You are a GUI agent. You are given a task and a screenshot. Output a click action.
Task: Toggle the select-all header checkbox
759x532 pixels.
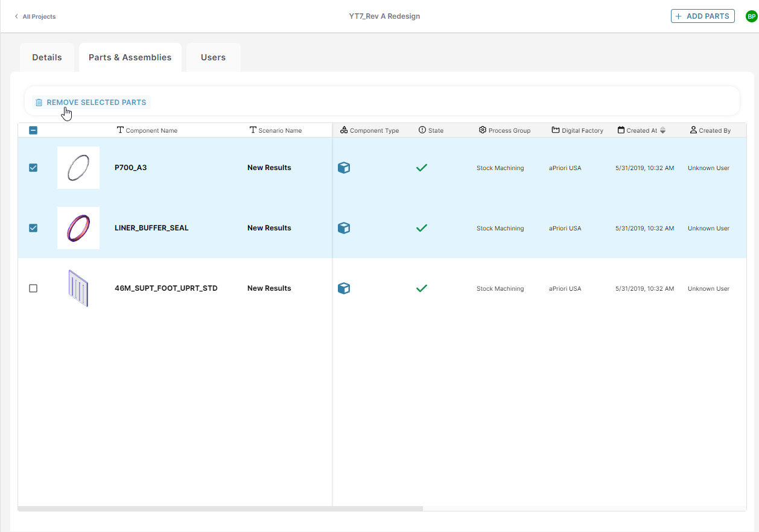tap(33, 130)
